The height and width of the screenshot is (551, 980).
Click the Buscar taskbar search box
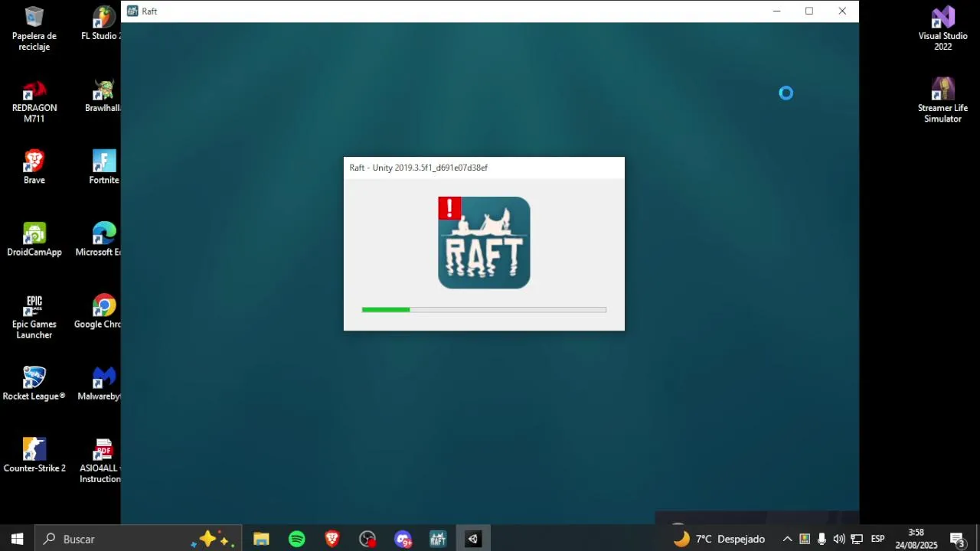point(139,539)
